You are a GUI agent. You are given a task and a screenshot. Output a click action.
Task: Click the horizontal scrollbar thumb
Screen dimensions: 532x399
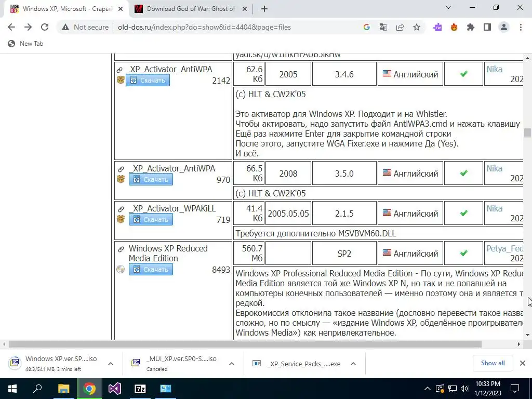tap(245, 344)
